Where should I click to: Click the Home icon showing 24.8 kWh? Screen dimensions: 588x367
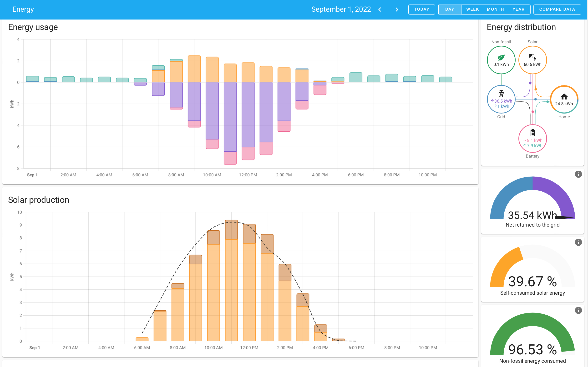pyautogui.click(x=564, y=99)
